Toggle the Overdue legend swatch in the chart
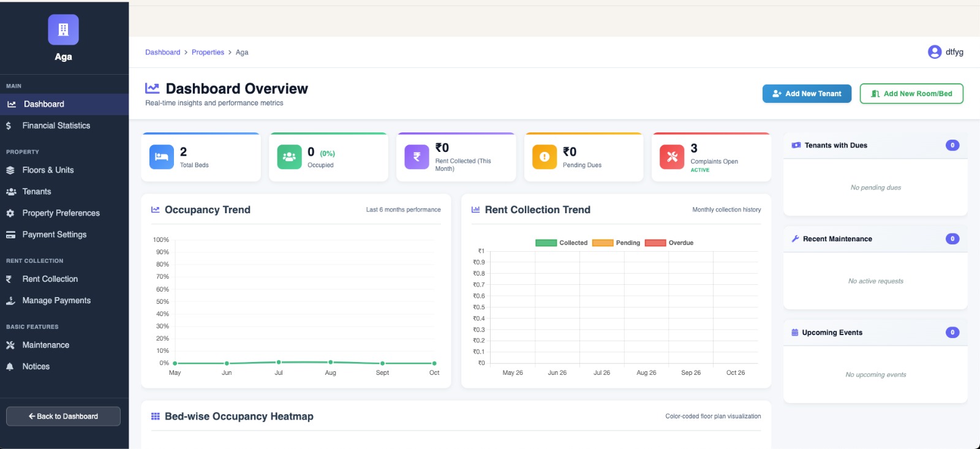Viewport: 980px width, 449px height. (x=655, y=243)
